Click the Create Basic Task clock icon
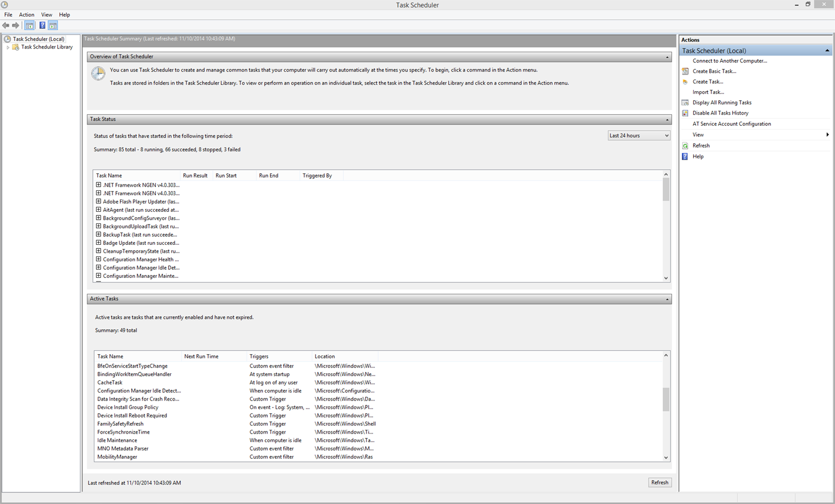This screenshot has height=504, width=835. [685, 71]
